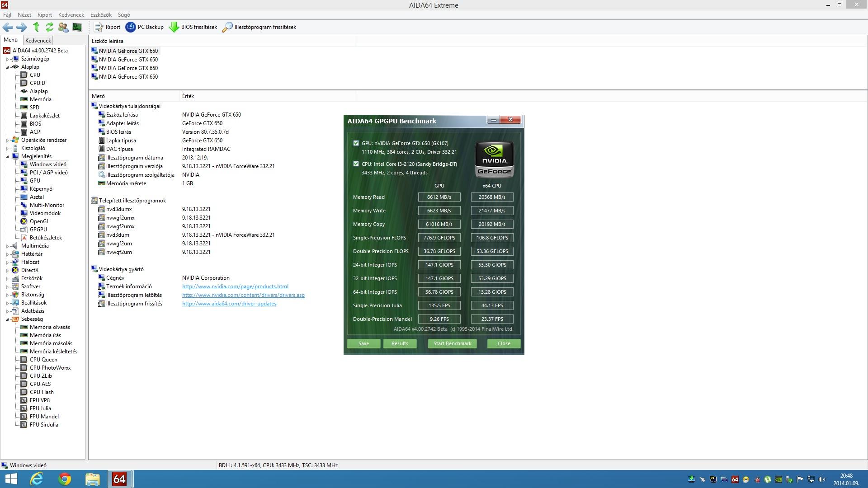
Task: Collapse the Alaplap tree node
Action: pos(7,67)
